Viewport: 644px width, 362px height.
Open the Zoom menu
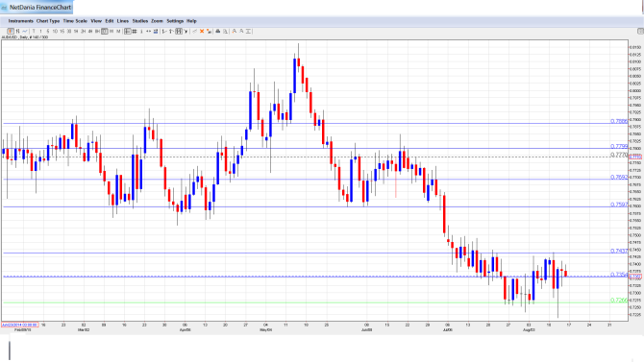157,21
